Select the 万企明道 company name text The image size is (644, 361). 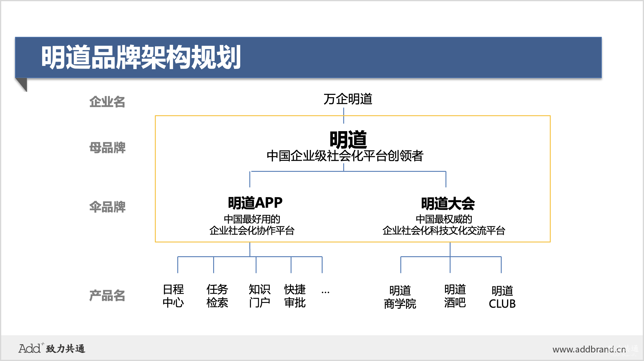[x=348, y=99]
